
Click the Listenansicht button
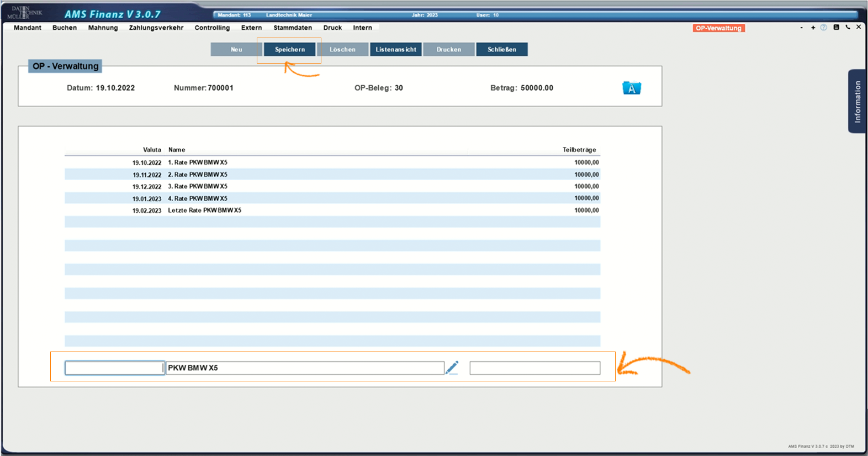[x=396, y=49]
